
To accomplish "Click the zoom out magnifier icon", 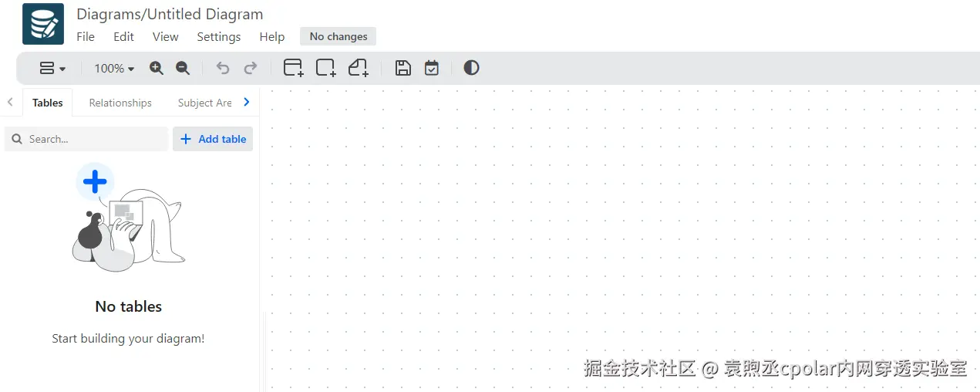I will (x=183, y=68).
